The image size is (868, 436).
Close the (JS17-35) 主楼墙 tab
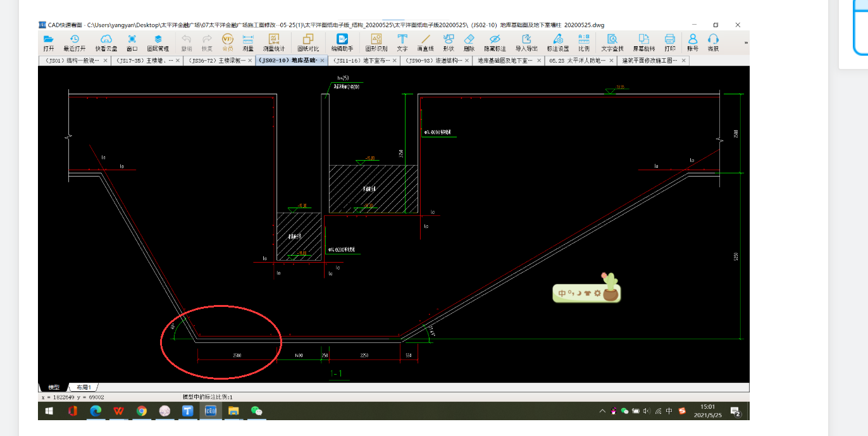point(178,61)
